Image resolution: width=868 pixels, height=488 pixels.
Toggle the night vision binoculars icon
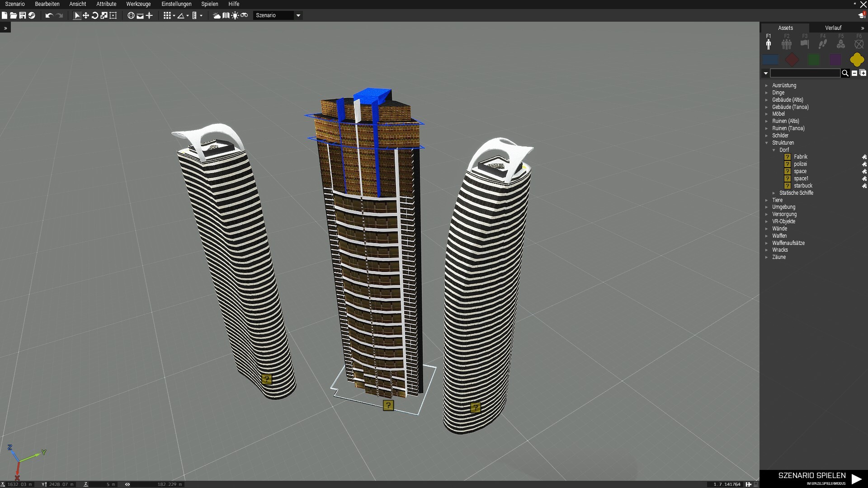tap(244, 15)
